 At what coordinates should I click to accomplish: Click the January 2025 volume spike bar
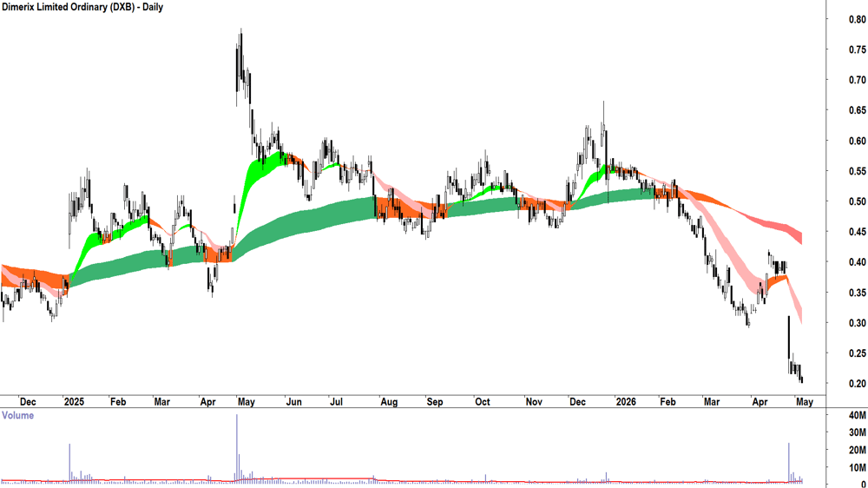(x=69, y=463)
